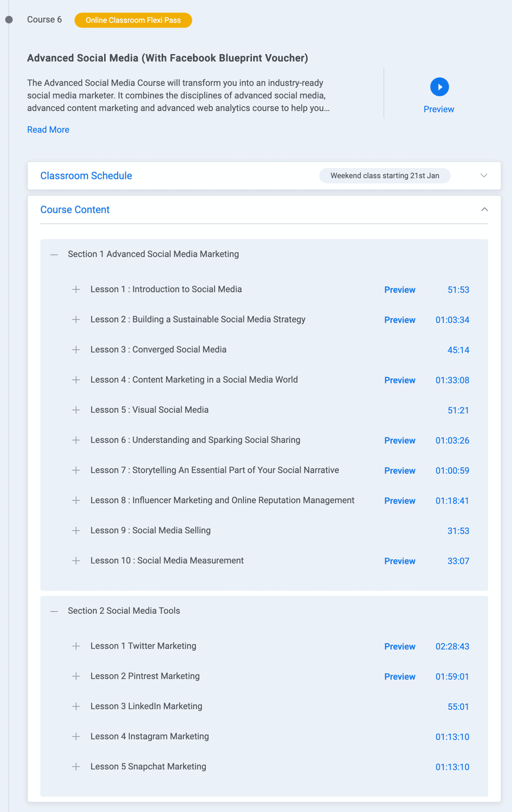Click the 45:14 duration value
Screen dimensions: 512x812
coord(458,350)
